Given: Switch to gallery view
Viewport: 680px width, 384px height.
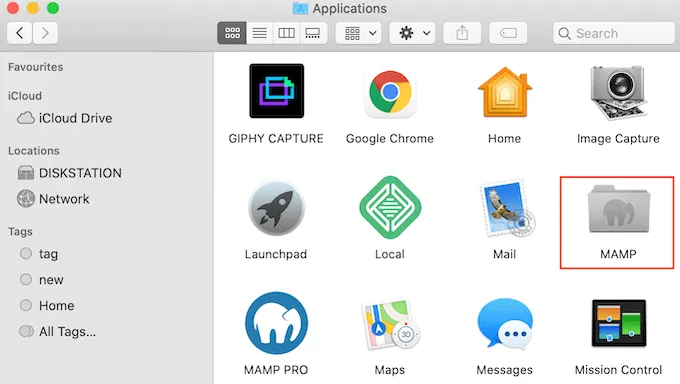Looking at the screenshot, I should (x=313, y=33).
